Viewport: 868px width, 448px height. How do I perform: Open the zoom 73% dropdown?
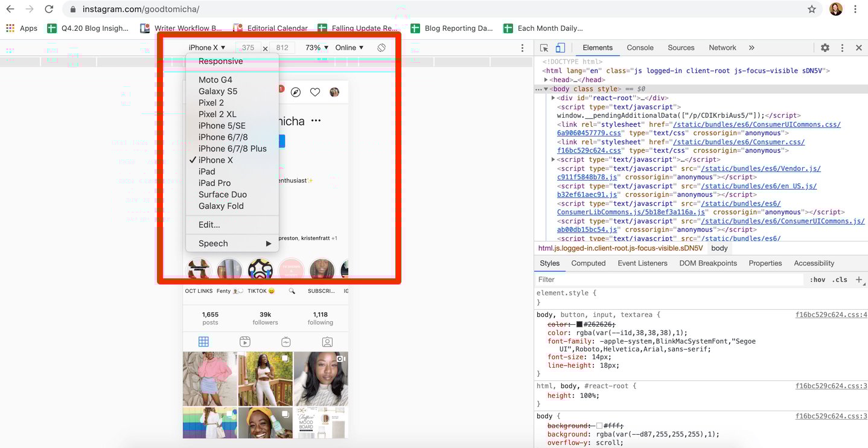click(317, 48)
